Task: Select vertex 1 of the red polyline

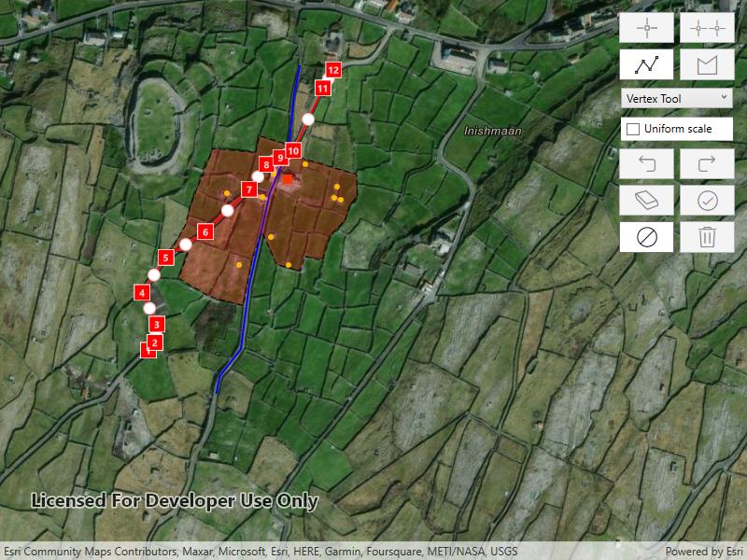Action: [145, 352]
